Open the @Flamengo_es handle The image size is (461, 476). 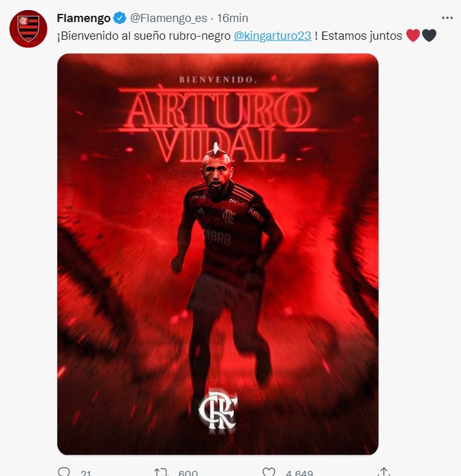(x=169, y=18)
